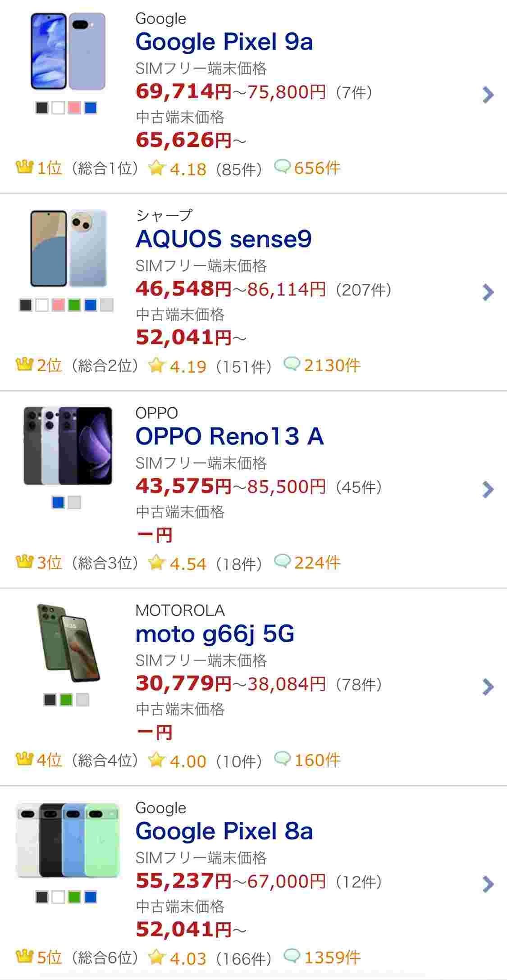Open the moto g66j 5G title link
This screenshot has width=507, height=980.
click(215, 634)
